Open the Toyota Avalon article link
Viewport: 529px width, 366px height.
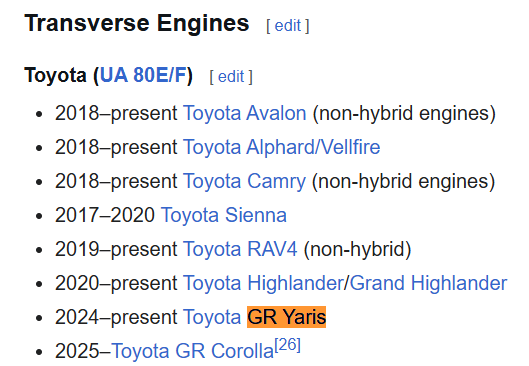click(x=245, y=113)
